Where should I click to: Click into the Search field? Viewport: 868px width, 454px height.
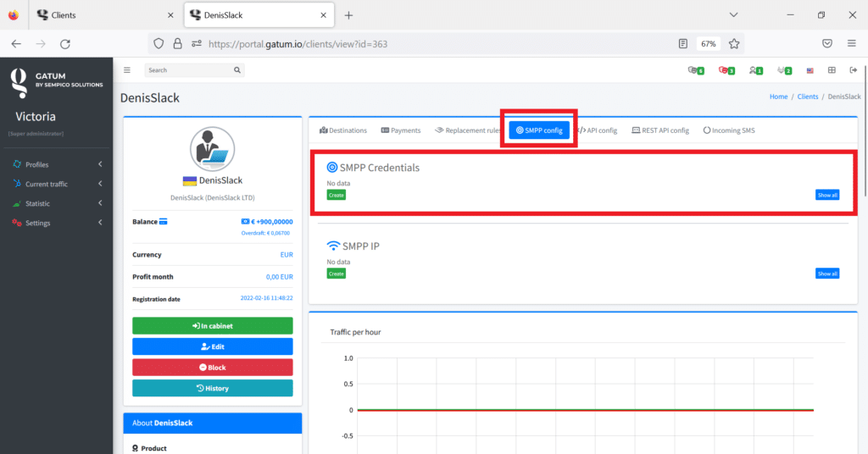188,70
